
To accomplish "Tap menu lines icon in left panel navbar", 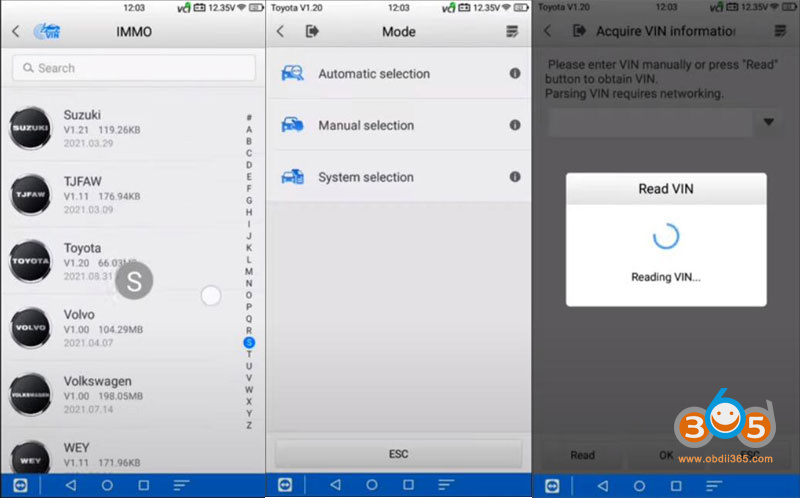I will [181, 485].
